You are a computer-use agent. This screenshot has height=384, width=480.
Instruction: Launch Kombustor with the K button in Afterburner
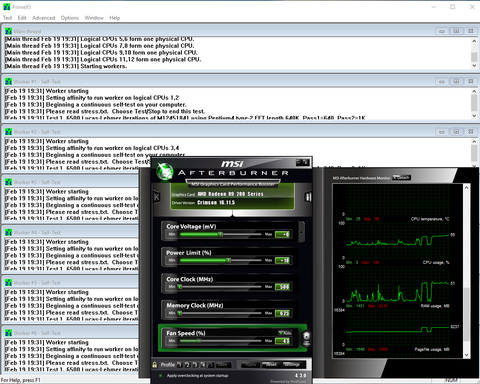coord(156,197)
